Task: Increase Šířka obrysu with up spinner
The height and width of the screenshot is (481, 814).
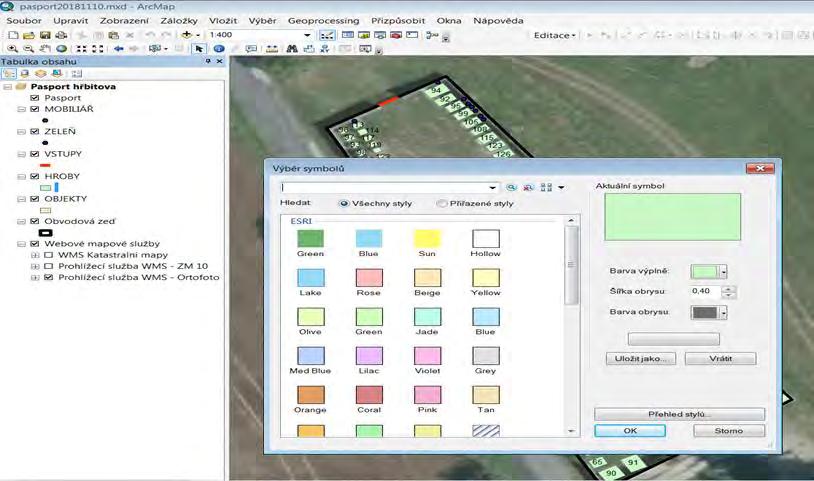Action: coord(728,288)
